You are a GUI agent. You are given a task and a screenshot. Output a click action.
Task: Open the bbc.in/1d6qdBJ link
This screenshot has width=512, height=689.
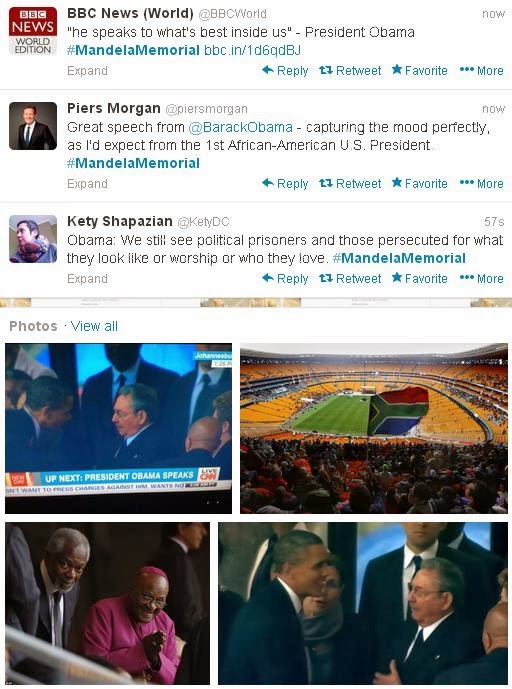pos(252,50)
